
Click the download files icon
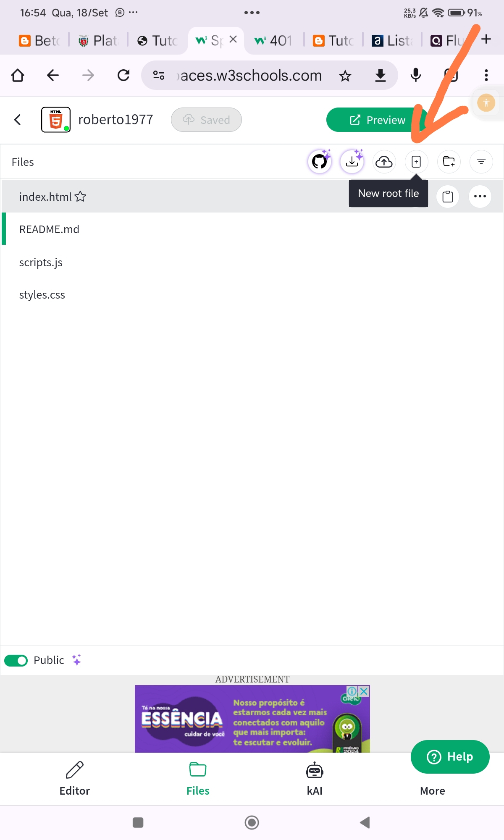point(352,162)
